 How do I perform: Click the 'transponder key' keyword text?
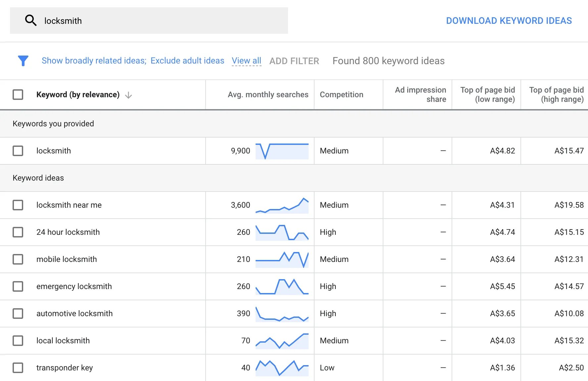(65, 368)
